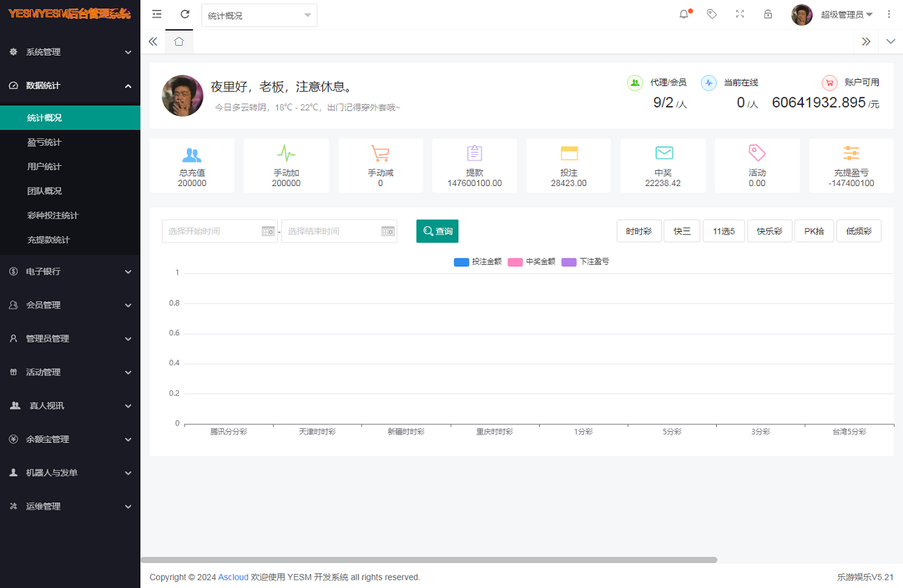Open the 统计概况 dropdown selector
This screenshot has height=588, width=903.
259,15
